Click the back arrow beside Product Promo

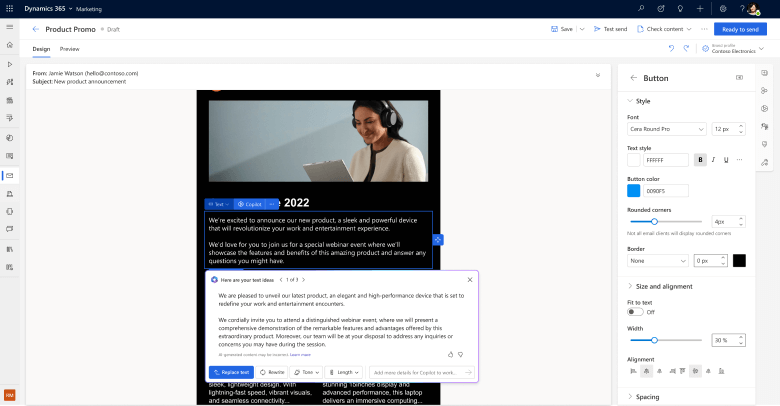36,29
